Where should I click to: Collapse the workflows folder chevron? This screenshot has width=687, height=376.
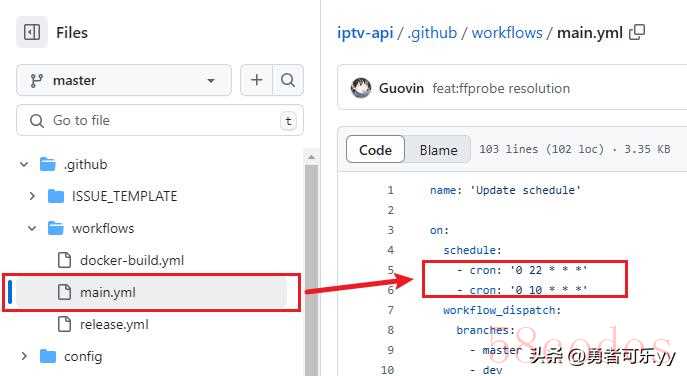coord(32,228)
